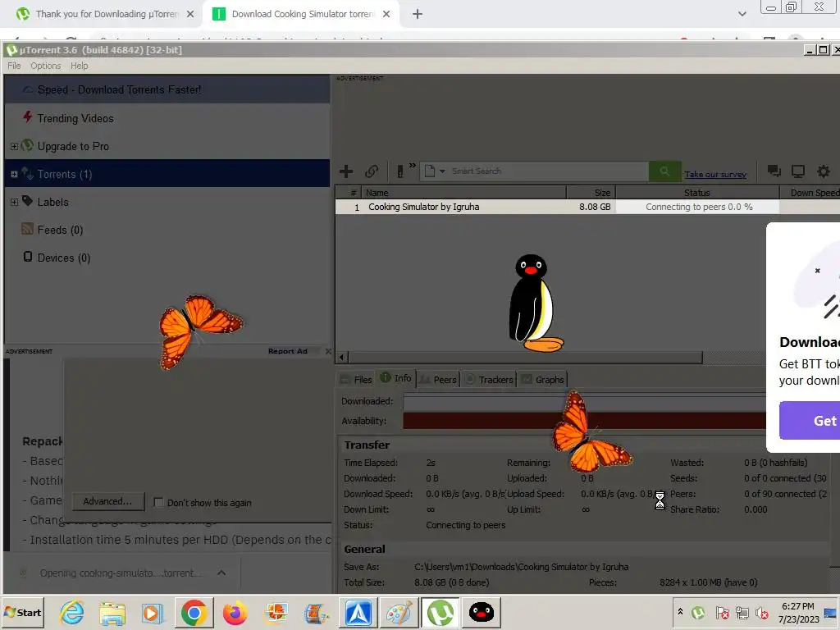Click the Devices phone icon

(x=28, y=257)
